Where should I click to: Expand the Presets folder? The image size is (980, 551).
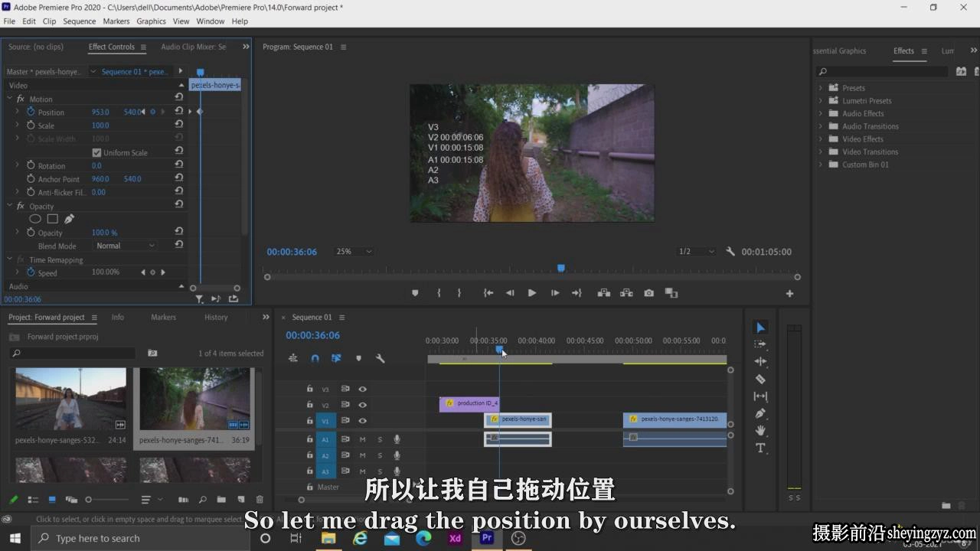pos(820,88)
